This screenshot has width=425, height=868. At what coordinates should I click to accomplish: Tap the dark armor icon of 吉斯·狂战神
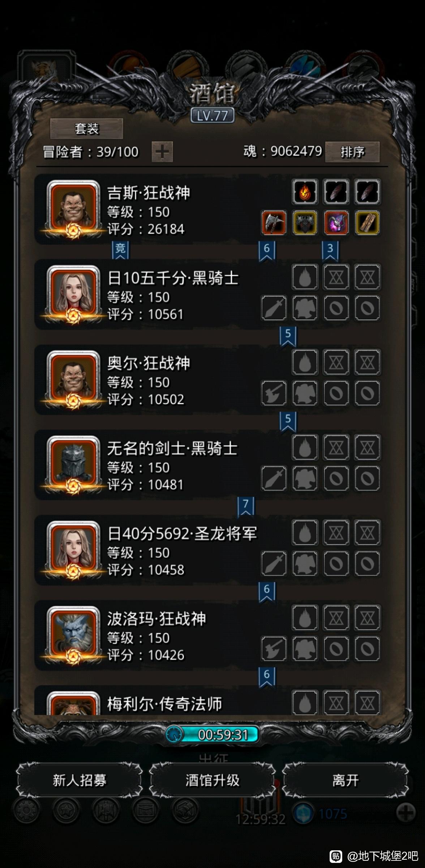click(x=305, y=223)
